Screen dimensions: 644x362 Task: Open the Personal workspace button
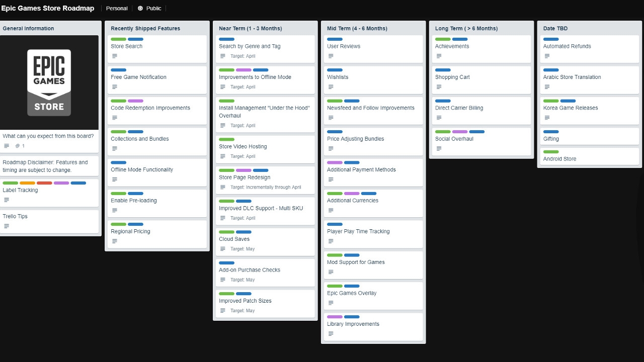click(x=117, y=9)
